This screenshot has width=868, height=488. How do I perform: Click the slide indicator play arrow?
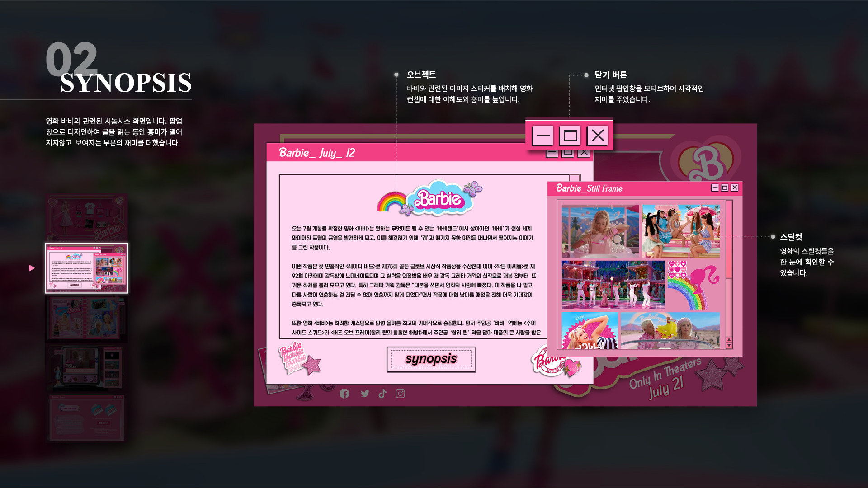[32, 268]
